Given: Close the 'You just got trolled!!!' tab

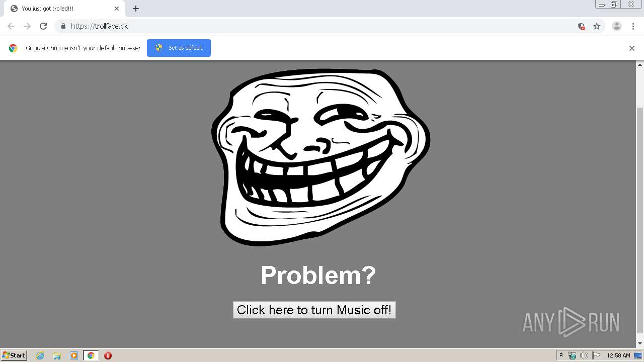Looking at the screenshot, I should pyautogui.click(x=117, y=9).
